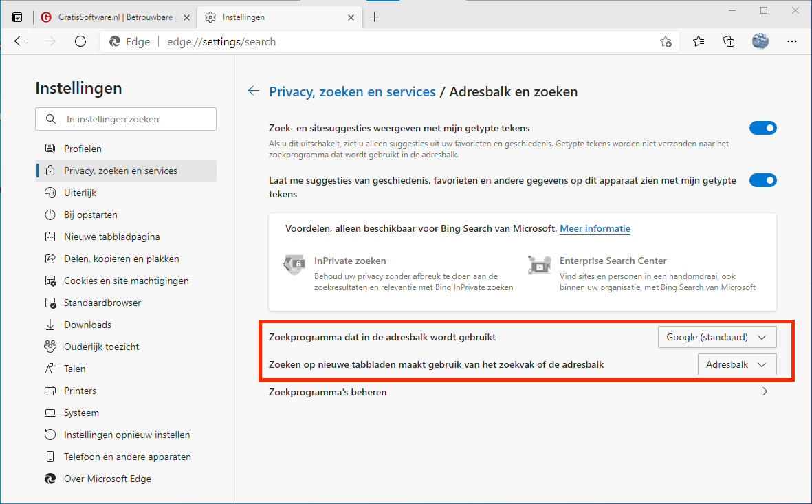Click the browser refresh icon
This screenshot has width=812, height=504.
pos(80,41)
